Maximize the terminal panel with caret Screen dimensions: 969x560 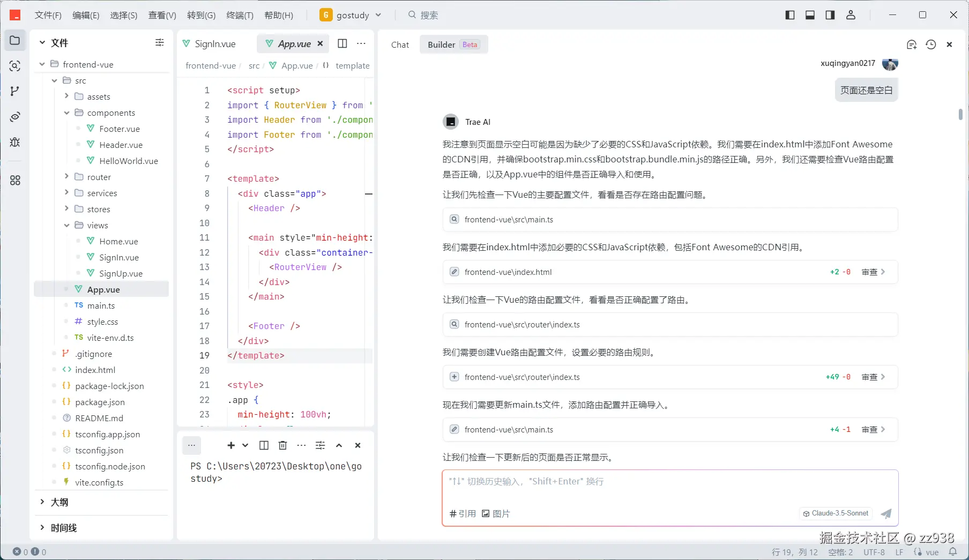coord(339,445)
